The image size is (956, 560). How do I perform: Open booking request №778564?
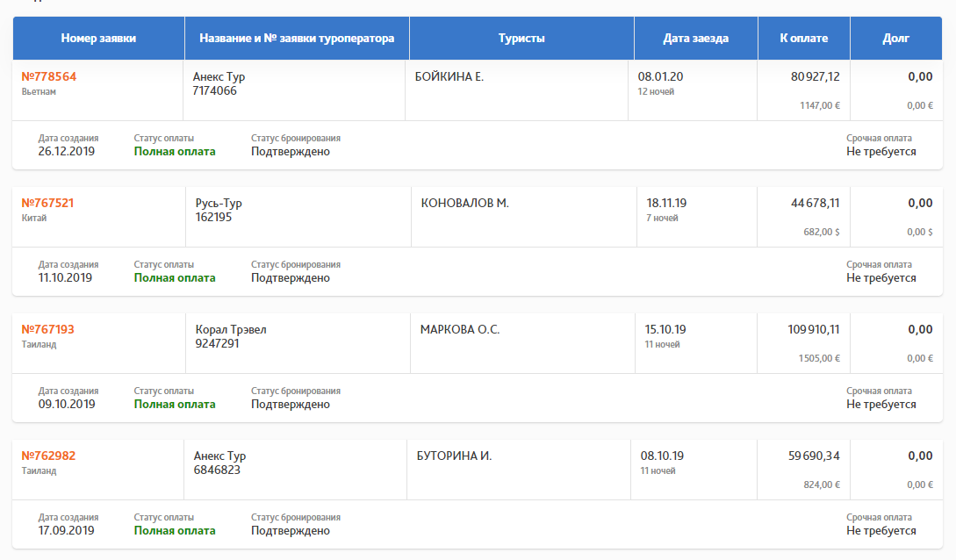49,76
